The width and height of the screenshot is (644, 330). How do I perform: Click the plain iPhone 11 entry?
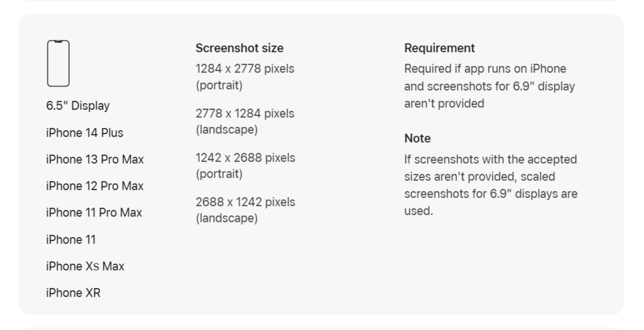[70, 240]
